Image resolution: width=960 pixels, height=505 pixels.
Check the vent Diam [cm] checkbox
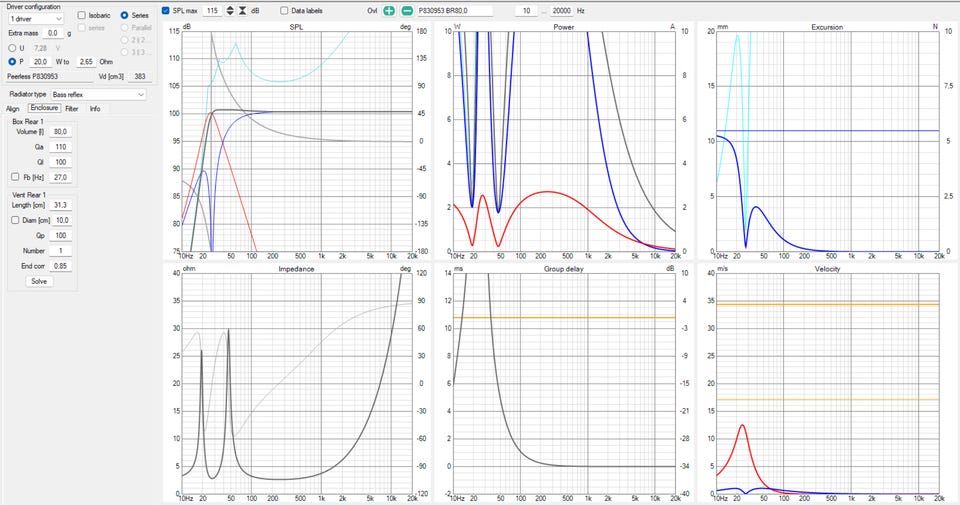(14, 220)
